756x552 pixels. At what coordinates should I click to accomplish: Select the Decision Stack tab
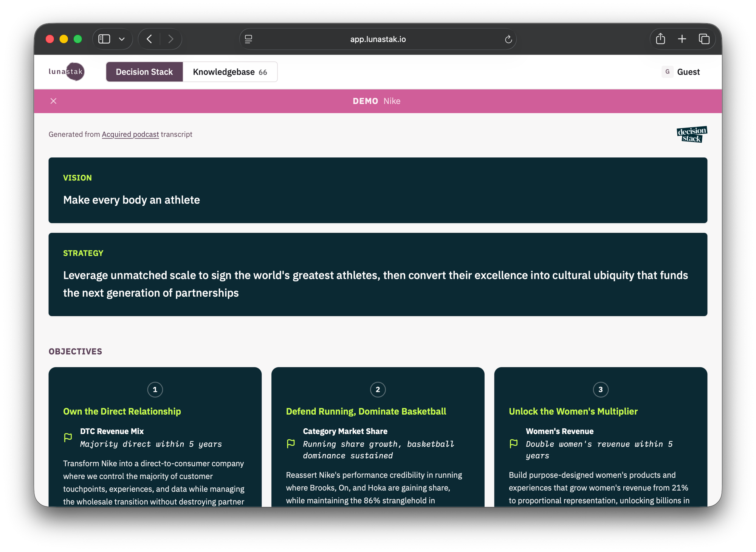144,72
